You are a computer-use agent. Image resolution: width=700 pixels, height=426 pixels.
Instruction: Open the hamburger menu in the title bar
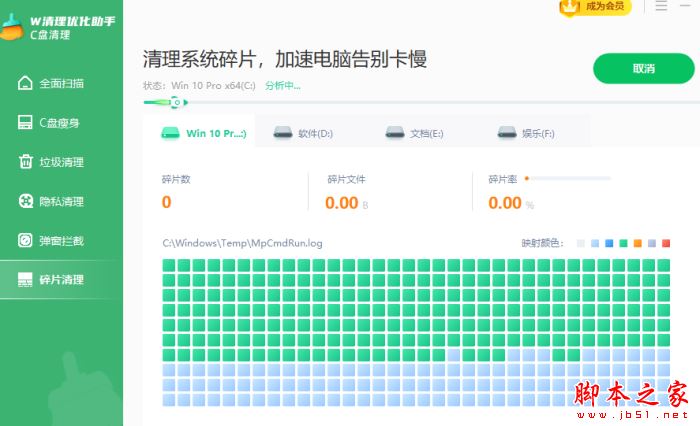[x=661, y=5]
